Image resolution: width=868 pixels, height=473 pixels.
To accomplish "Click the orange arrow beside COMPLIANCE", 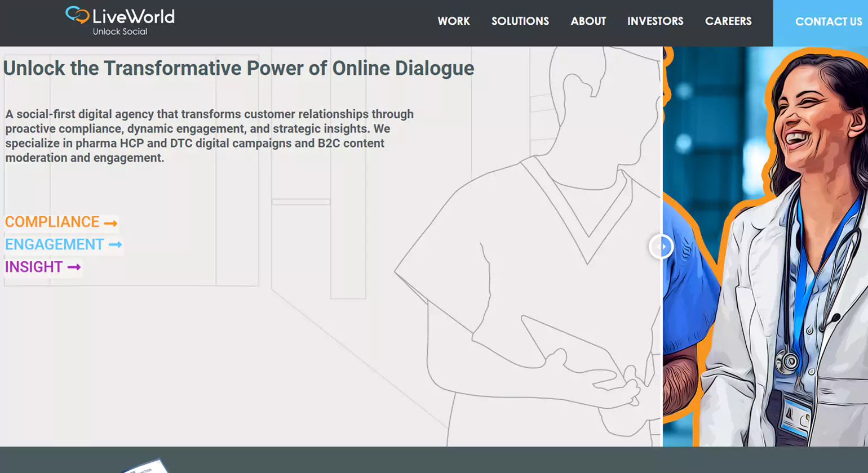I will click(110, 223).
